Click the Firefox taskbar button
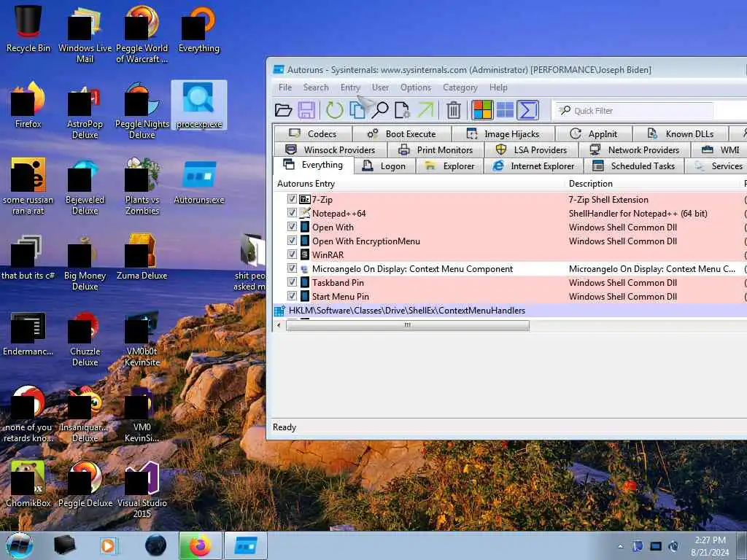The width and height of the screenshot is (747, 560). [200, 545]
